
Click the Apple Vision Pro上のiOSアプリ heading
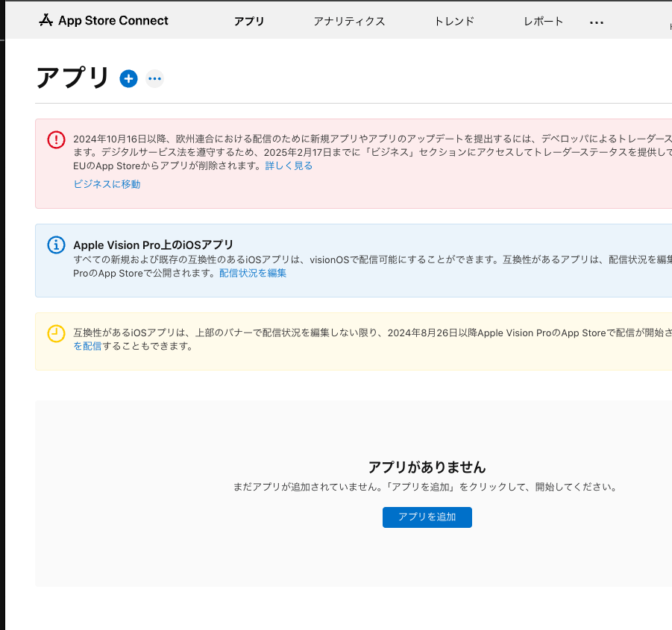(x=153, y=245)
